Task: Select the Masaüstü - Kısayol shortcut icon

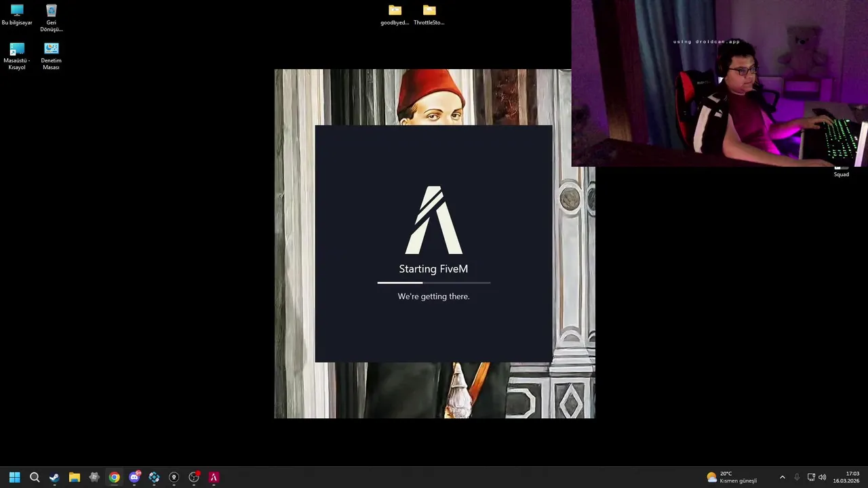Action: pos(17,56)
